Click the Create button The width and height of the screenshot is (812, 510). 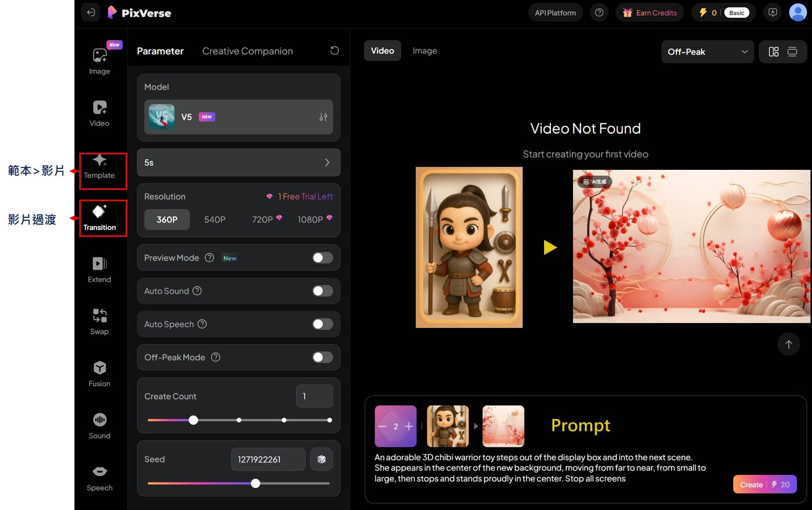(764, 485)
